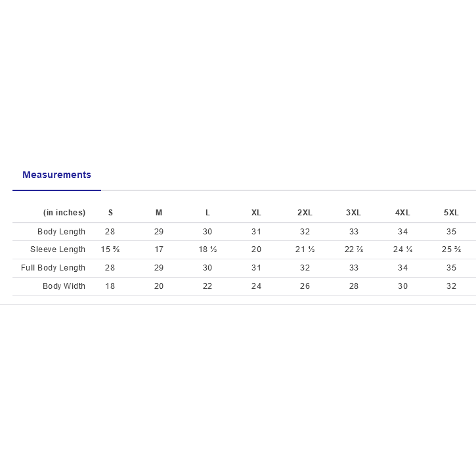476x476 pixels.
Task: Select the Full Body Length row label
Action: [x=53, y=268]
